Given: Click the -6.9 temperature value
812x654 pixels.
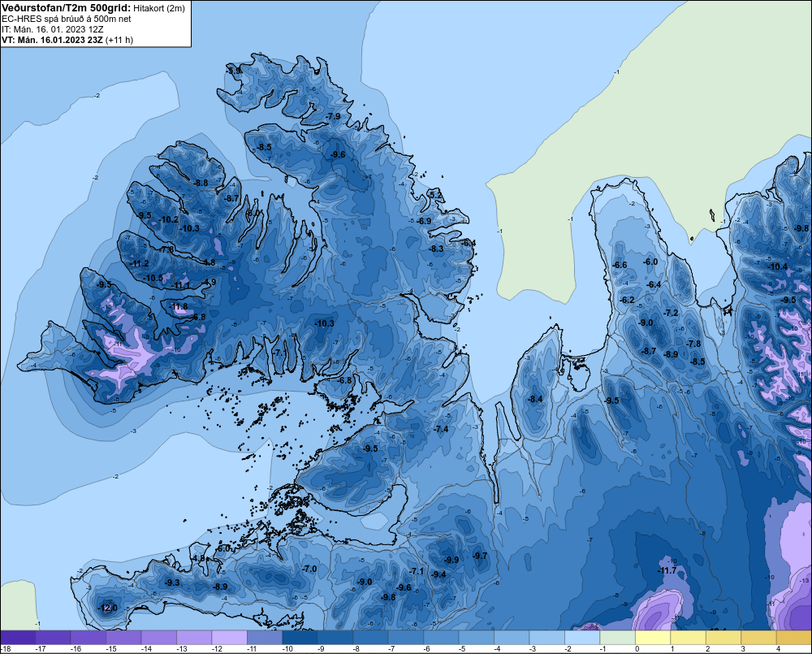Looking at the screenshot, I should coord(424,221).
